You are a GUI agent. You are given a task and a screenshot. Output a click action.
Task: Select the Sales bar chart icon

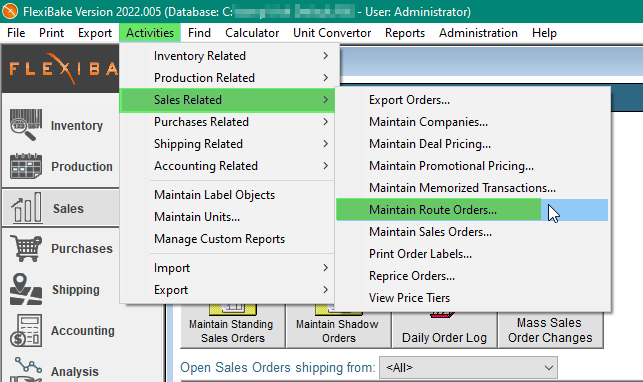tap(27, 208)
